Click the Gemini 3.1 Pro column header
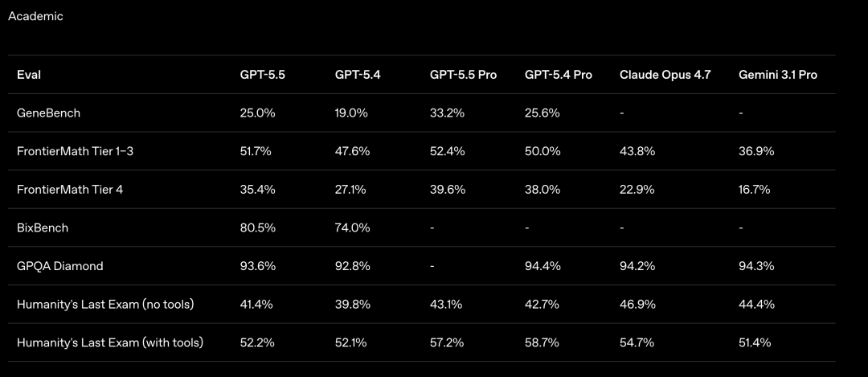The image size is (868, 377). 777,75
